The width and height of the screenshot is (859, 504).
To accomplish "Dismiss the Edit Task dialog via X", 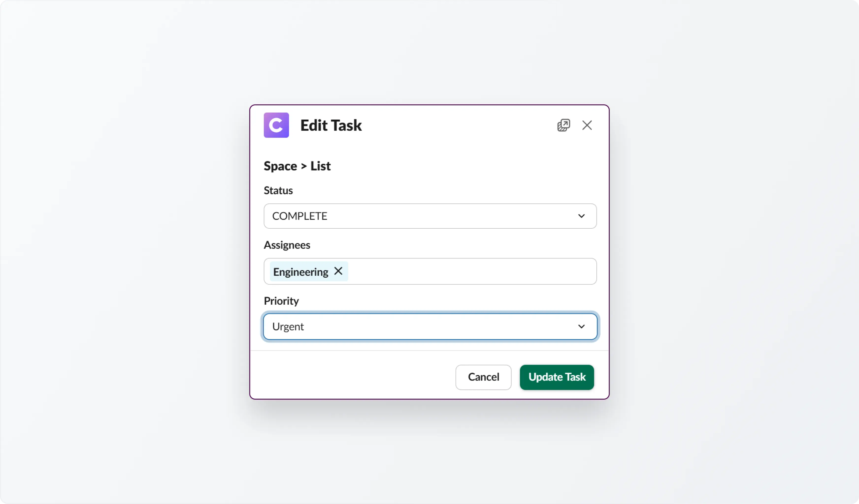I will click(587, 125).
